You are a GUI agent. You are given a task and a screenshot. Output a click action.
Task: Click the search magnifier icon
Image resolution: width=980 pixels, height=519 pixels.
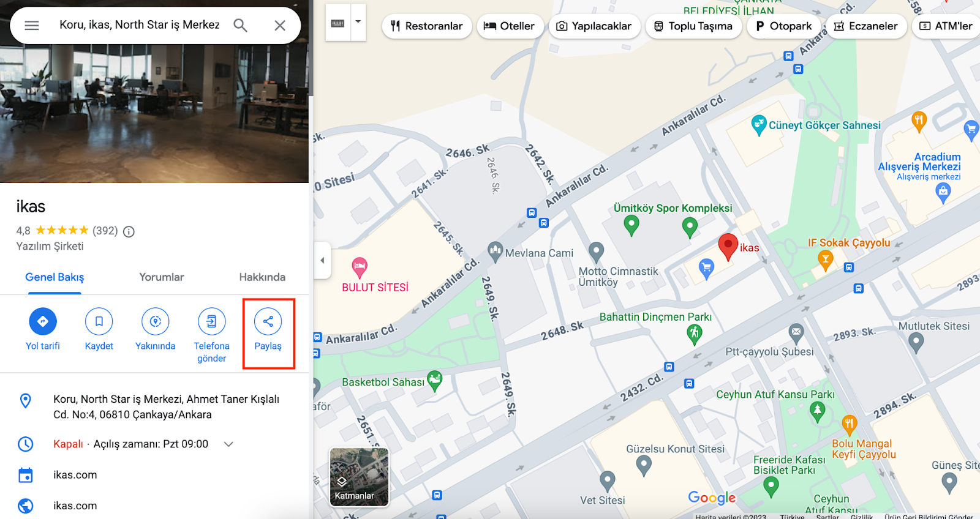click(240, 25)
